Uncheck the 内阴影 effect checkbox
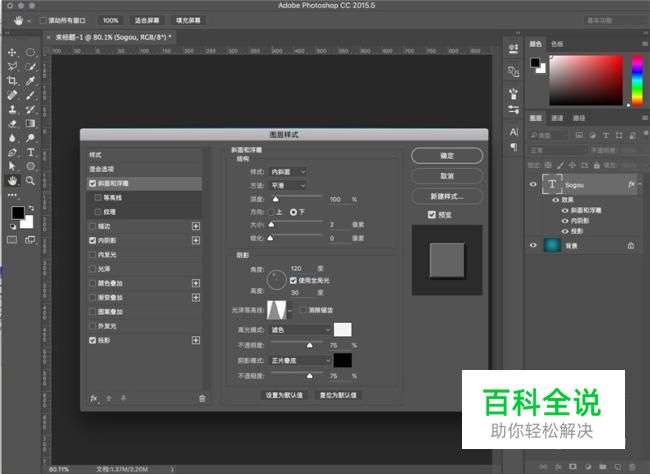This screenshot has width=650, height=474. [x=92, y=241]
